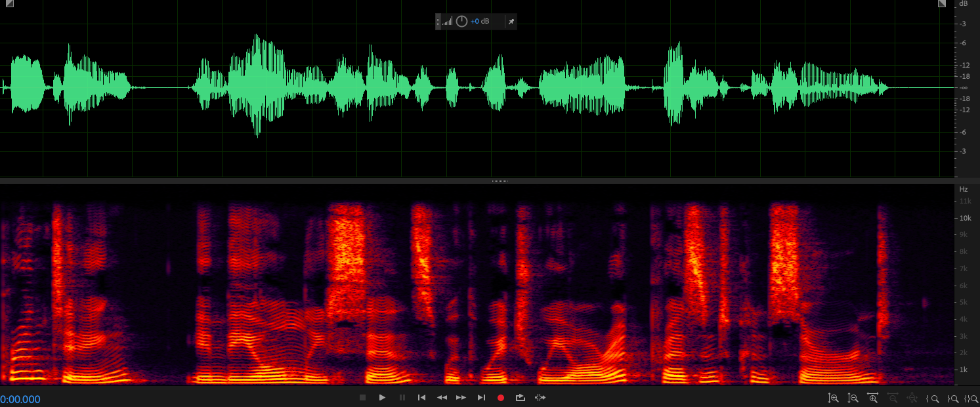Zoom to selection

pos(971,398)
